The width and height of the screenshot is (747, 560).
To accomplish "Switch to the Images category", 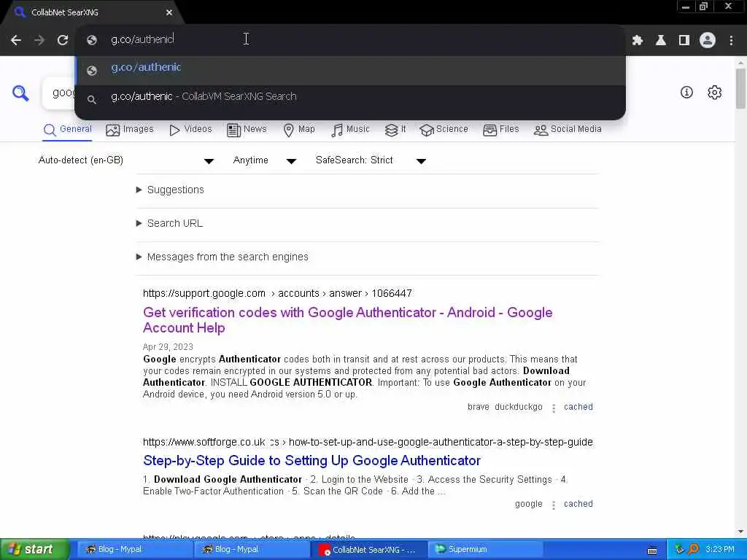I will click(x=130, y=130).
